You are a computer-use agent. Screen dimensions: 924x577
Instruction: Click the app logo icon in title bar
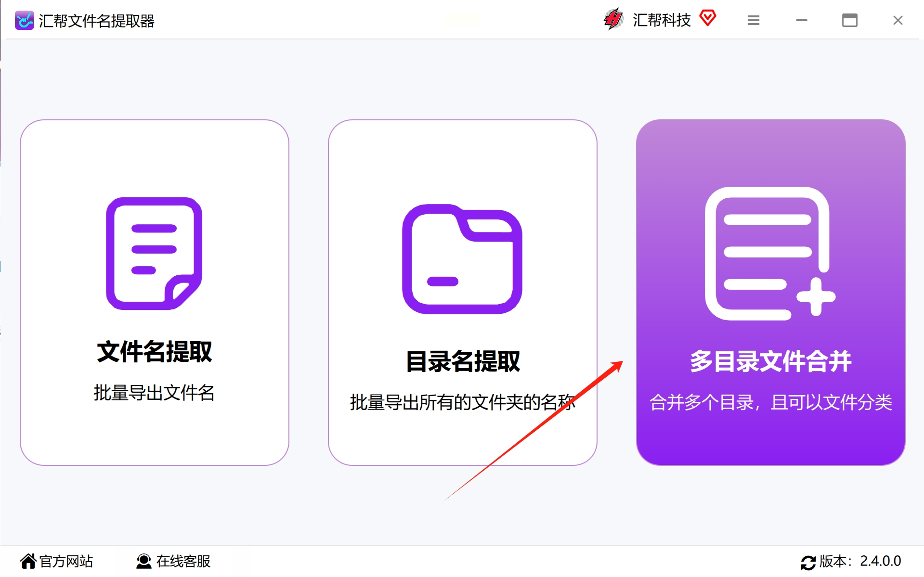[25, 21]
